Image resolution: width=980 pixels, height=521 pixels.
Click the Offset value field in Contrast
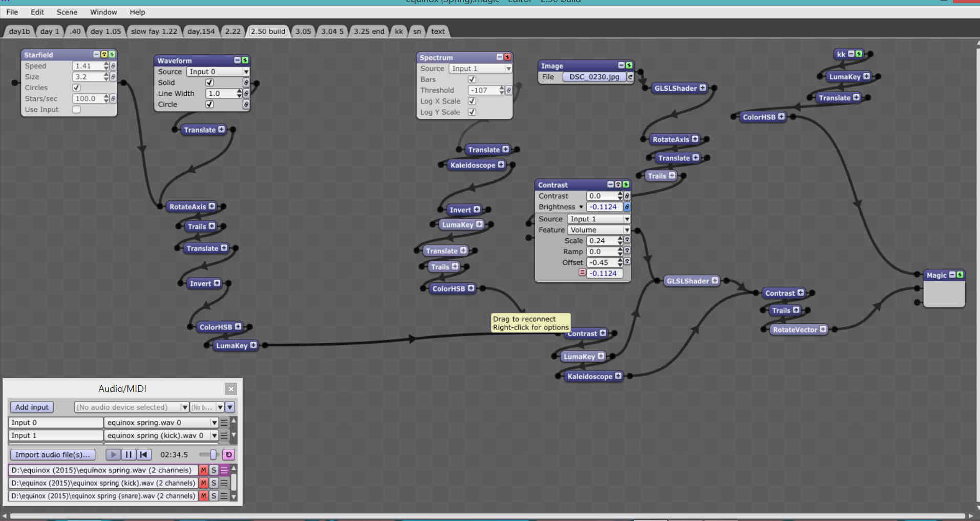tap(602, 262)
